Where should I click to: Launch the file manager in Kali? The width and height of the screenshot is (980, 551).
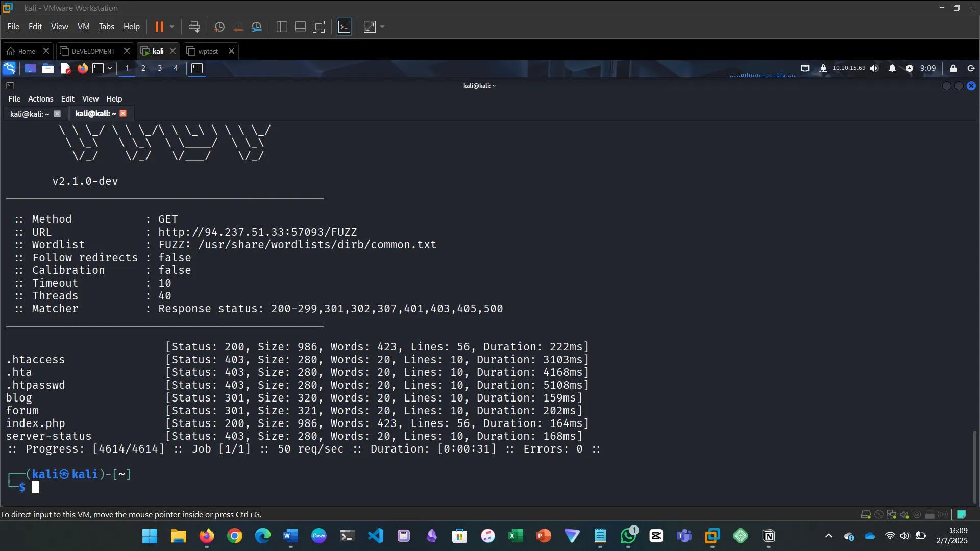click(47, 68)
